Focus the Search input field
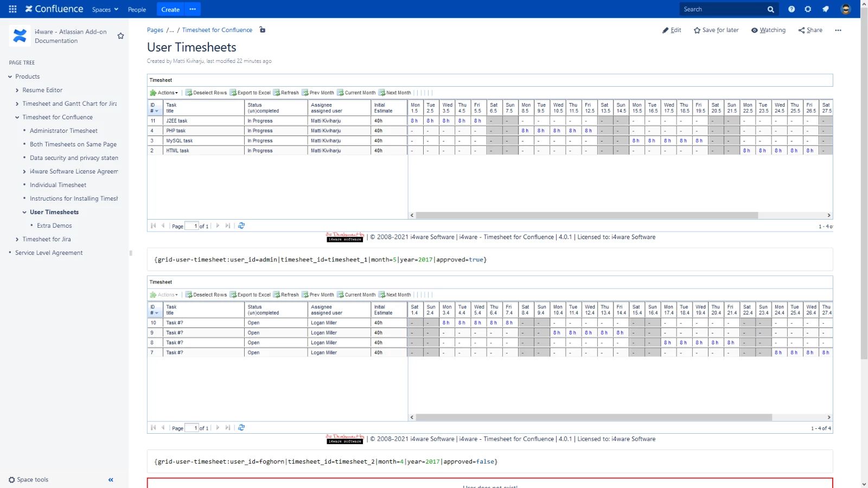This screenshot has width=868, height=488. tap(723, 9)
